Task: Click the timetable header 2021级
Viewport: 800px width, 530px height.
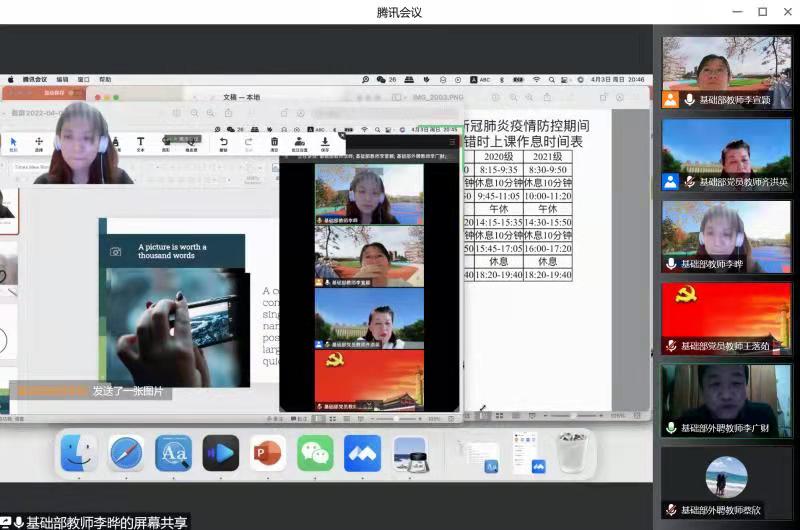Action: click(x=547, y=157)
